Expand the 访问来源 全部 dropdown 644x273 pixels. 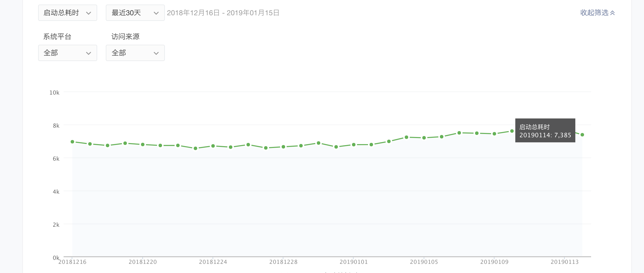(x=135, y=53)
